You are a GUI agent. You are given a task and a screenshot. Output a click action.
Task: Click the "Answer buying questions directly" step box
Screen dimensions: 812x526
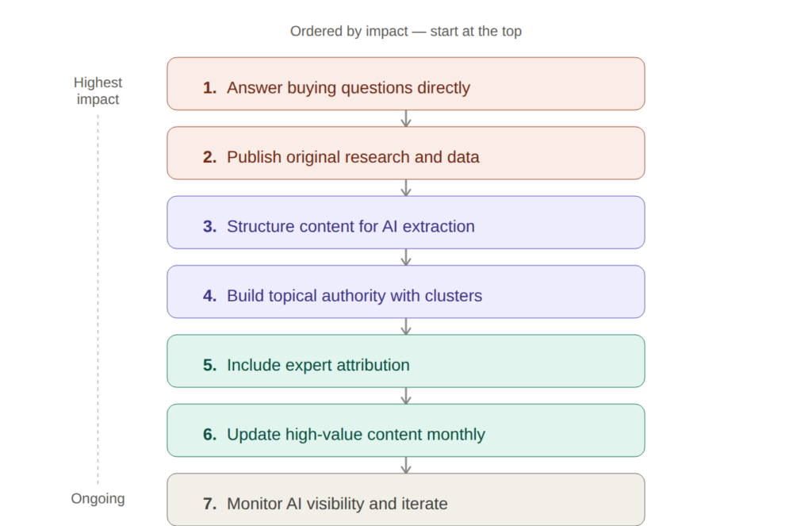[x=405, y=83]
